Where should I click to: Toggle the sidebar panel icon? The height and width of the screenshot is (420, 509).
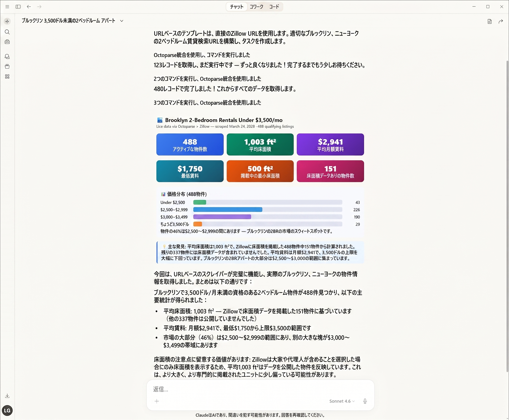point(18,7)
